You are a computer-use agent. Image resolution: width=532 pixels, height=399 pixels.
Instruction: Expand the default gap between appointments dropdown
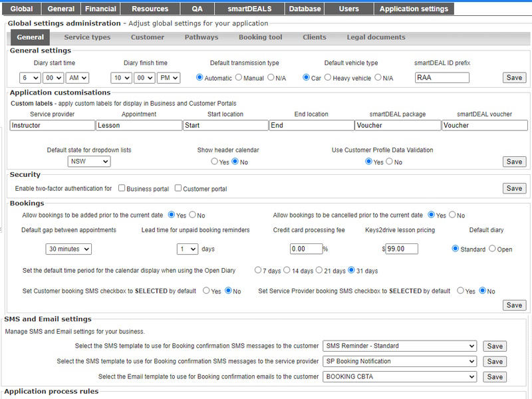(68, 249)
